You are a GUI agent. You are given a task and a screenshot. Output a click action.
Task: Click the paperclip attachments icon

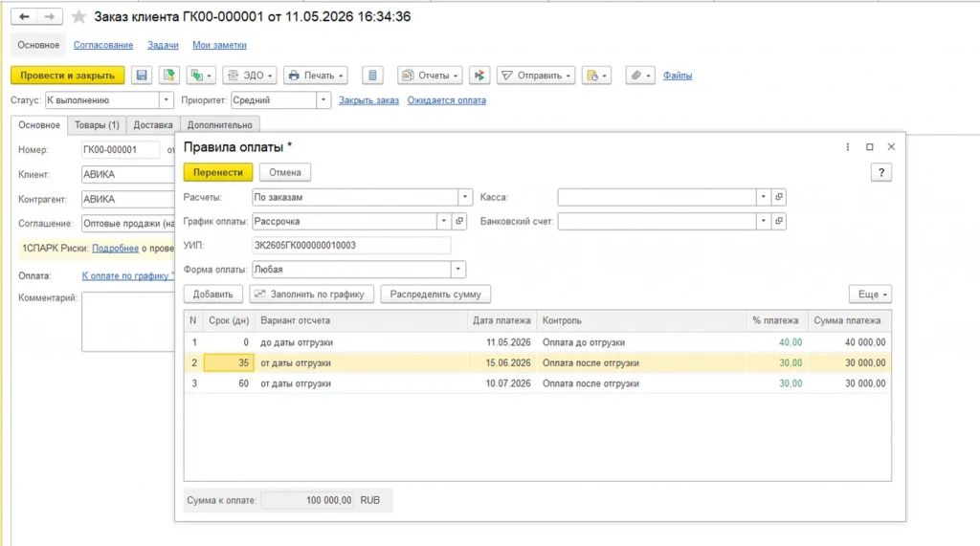pos(640,75)
